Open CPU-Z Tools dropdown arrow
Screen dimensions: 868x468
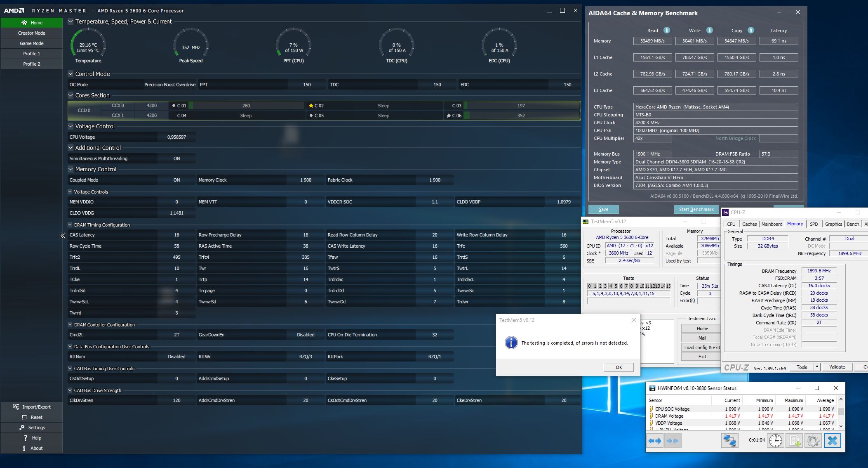[816, 367]
